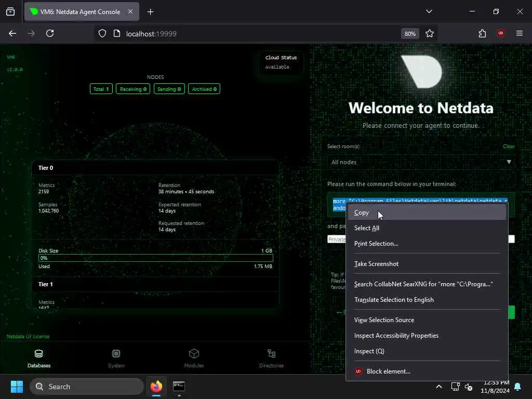Click the taskbar Search box
532x399 pixels.
87,387
